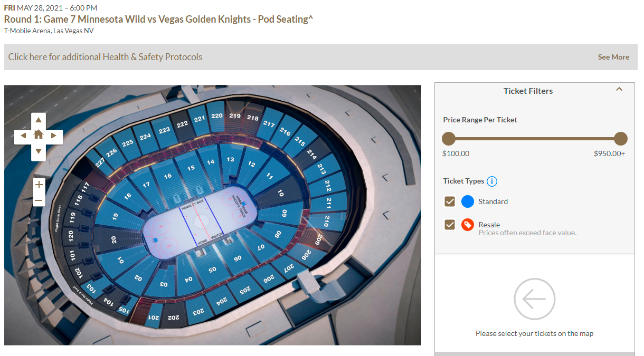The height and width of the screenshot is (356, 644).
Task: Open Ticket Types info icon
Action: tap(492, 181)
